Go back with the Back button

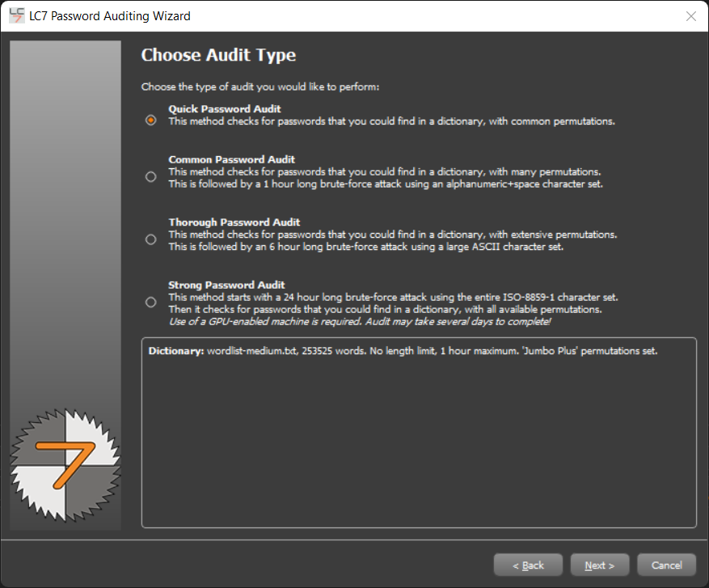click(528, 565)
